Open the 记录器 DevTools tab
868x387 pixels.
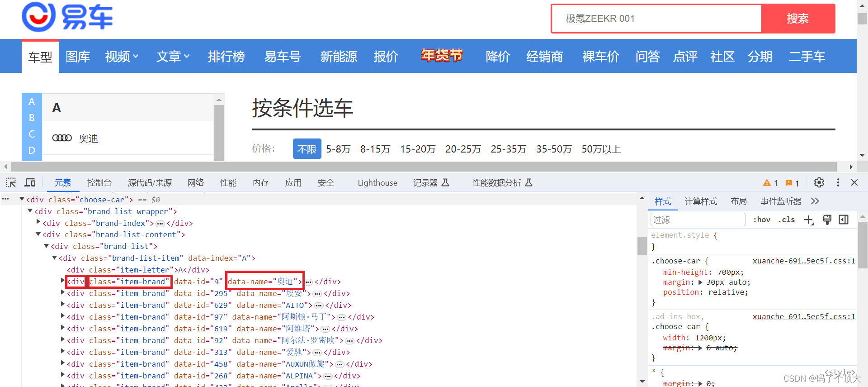coord(431,183)
